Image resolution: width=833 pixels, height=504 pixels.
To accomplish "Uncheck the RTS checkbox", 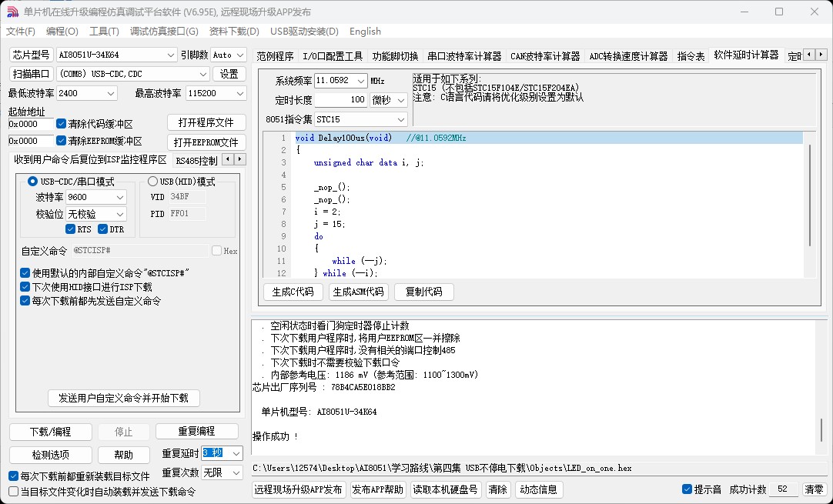I will [x=70, y=229].
